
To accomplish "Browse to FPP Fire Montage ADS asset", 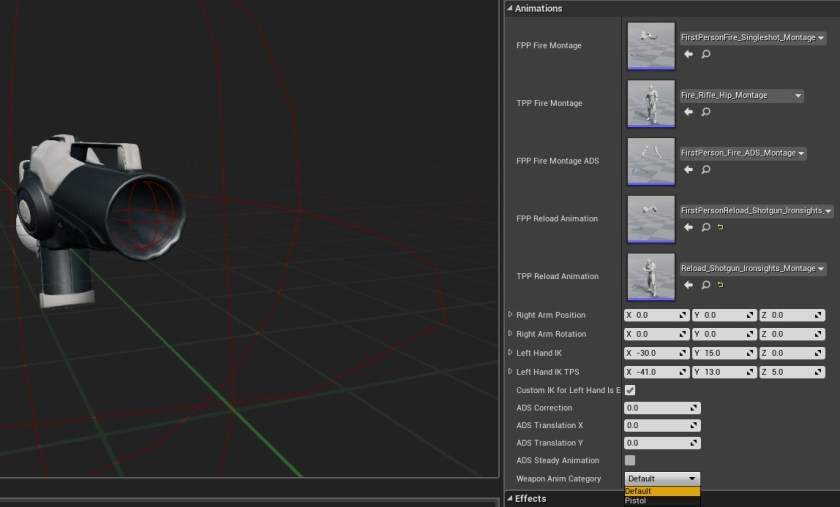I will click(706, 170).
